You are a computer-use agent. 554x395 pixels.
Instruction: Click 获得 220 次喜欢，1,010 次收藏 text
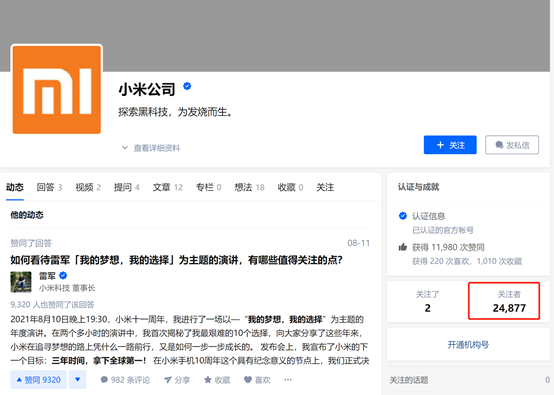[x=467, y=261]
